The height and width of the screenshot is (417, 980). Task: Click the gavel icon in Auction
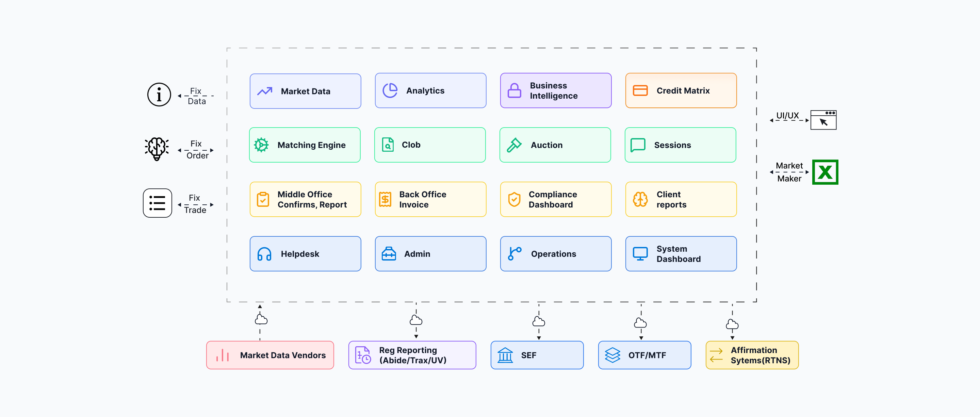point(514,145)
